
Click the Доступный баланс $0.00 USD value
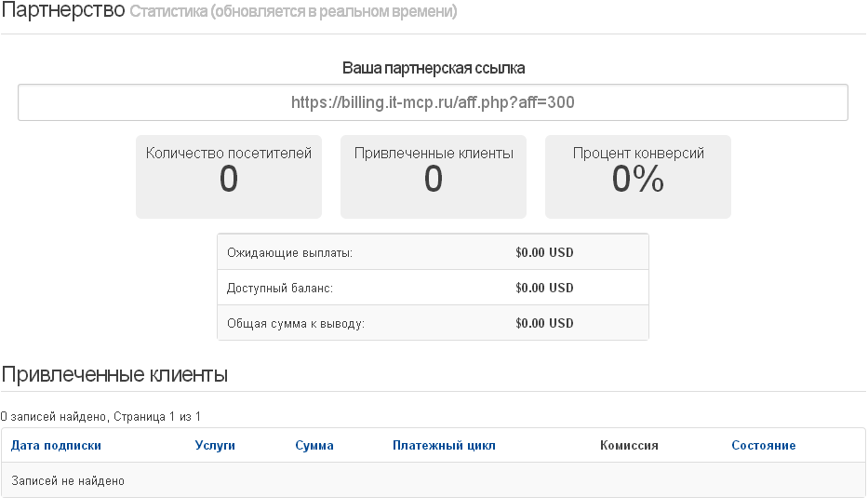544,288
